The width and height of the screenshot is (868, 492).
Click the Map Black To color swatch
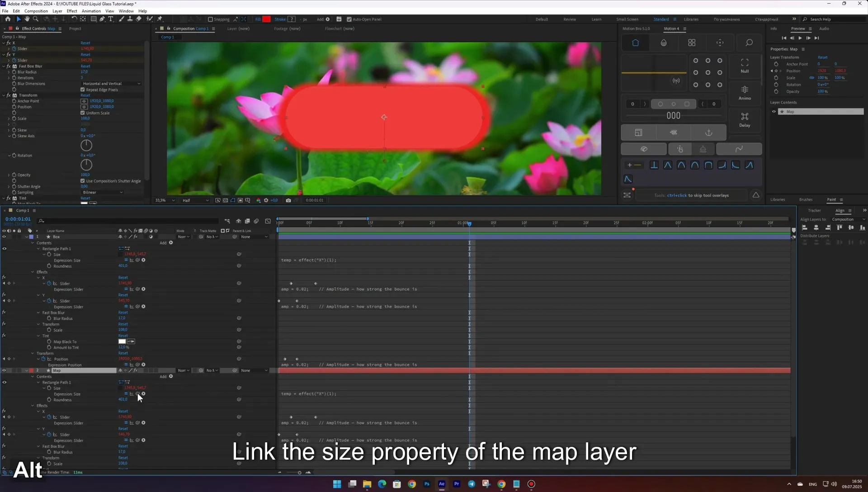122,341
